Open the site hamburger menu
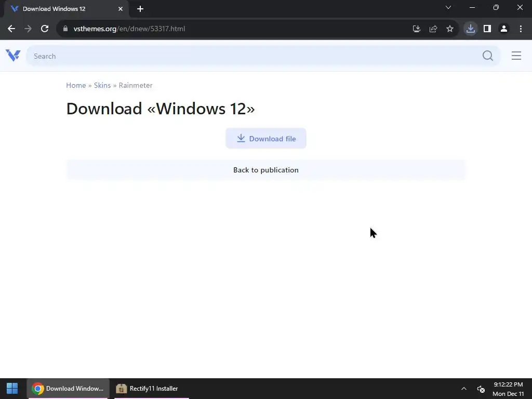This screenshot has height=399, width=532. click(x=516, y=56)
